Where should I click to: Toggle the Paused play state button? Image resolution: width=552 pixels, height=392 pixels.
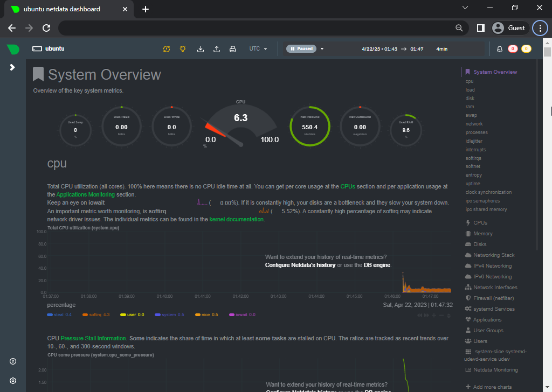301,49
